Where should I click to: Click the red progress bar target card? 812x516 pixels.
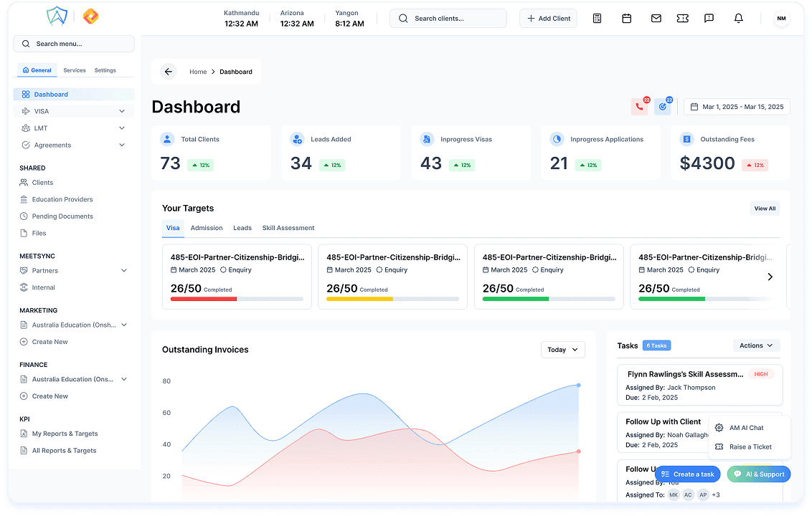(x=237, y=277)
